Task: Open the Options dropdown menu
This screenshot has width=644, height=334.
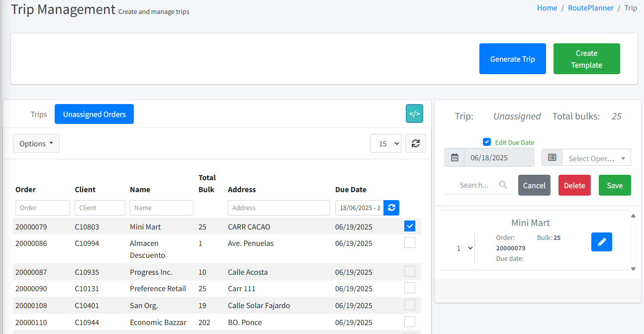Action: [x=36, y=143]
